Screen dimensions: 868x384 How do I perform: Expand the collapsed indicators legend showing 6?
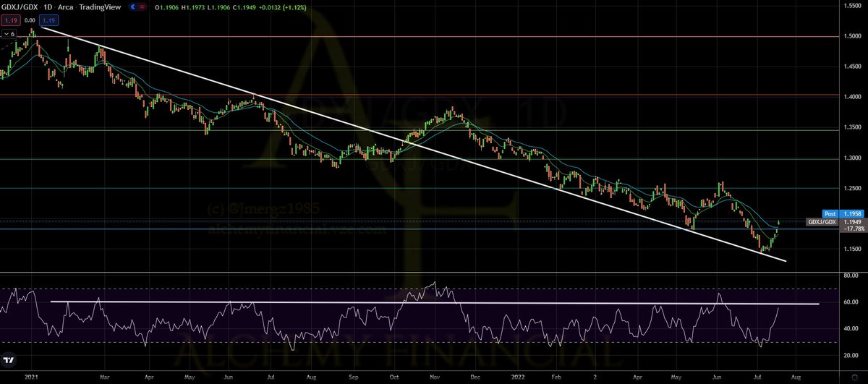point(9,33)
